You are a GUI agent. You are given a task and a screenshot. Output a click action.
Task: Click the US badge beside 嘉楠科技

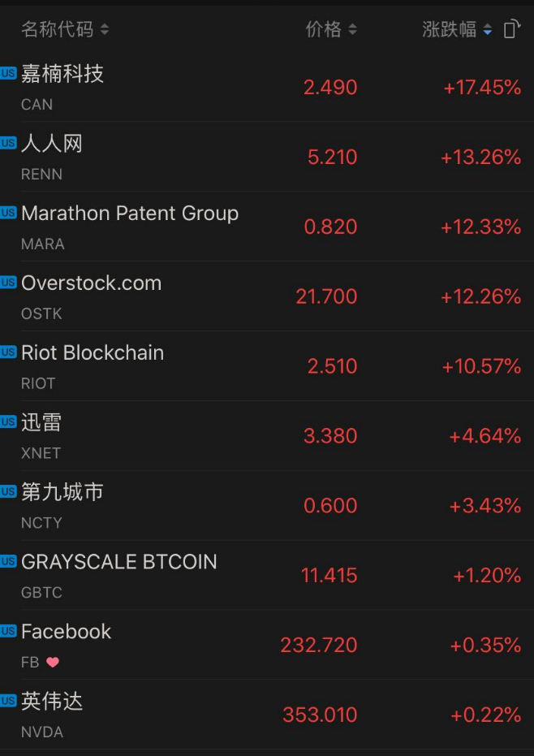click(x=8, y=73)
